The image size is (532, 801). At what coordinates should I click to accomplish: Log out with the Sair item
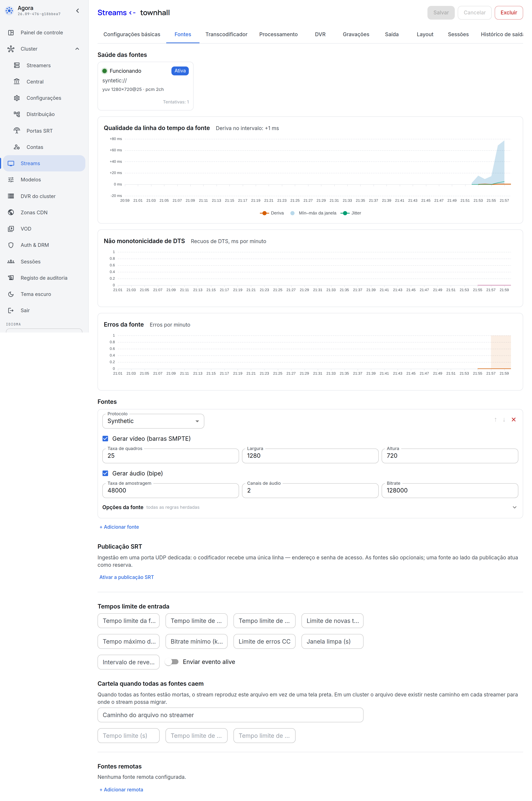pos(44,310)
